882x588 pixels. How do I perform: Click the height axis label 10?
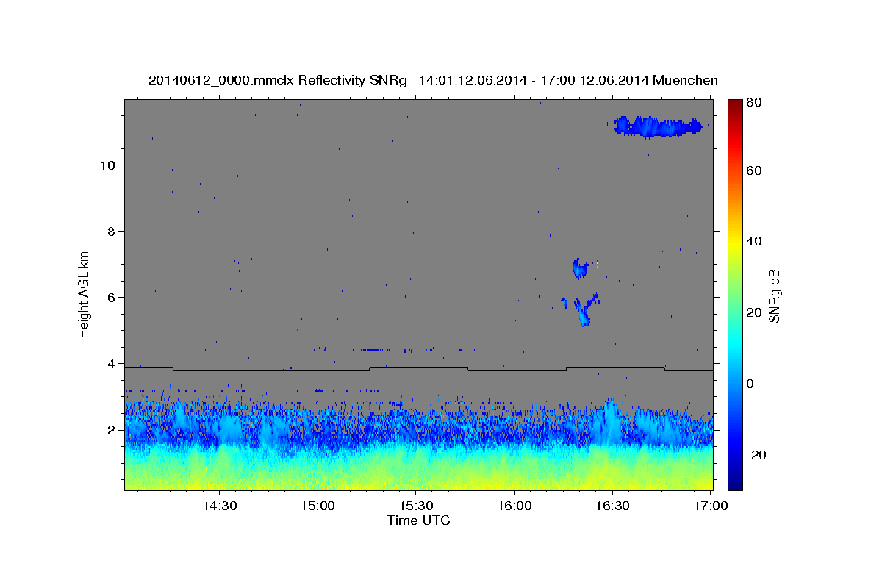[108, 165]
